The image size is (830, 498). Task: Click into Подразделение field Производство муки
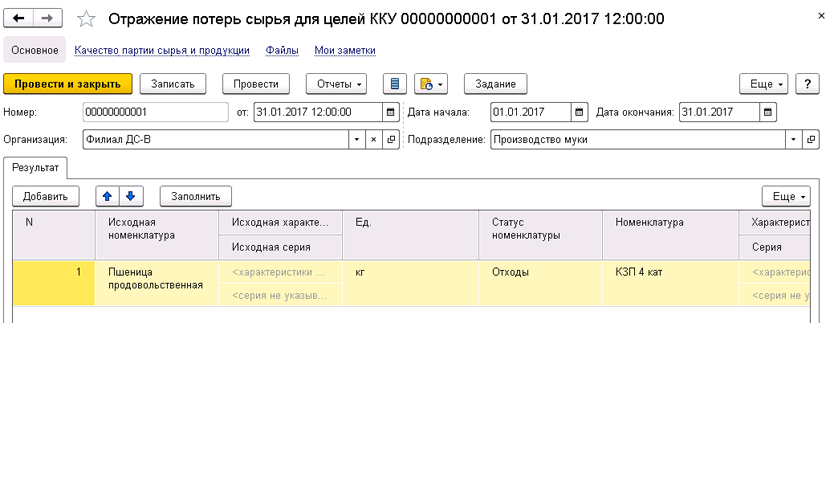pos(637,140)
